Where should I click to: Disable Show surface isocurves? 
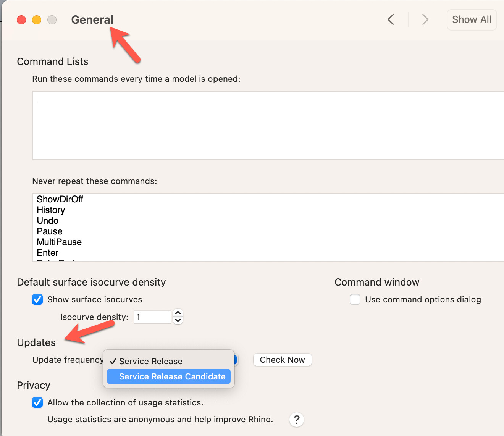point(37,299)
